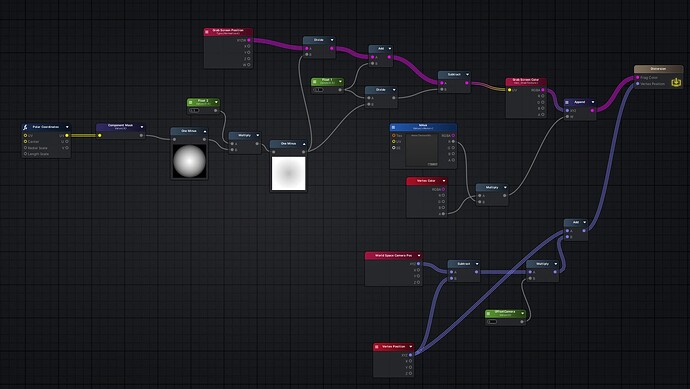Click the list icon on Float 1 node
This screenshot has height=389, width=690.
[x=314, y=81]
